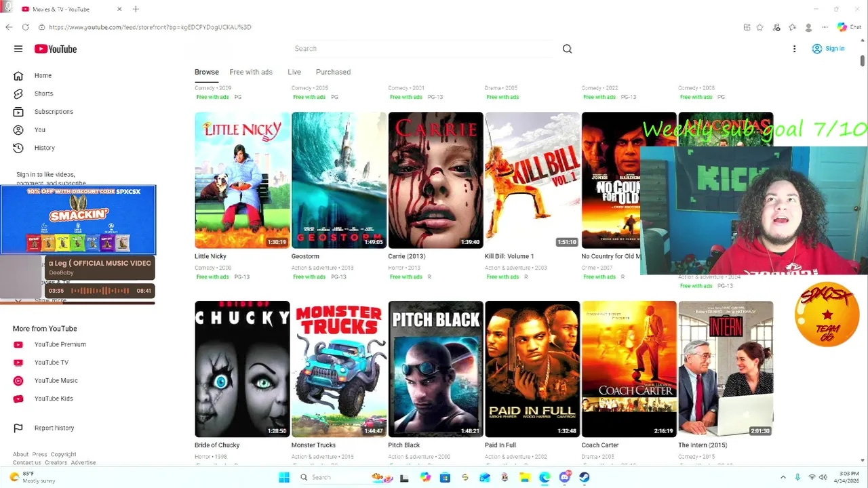Screen dimensions: 868x488
Task: Open split screen icon in toolbar
Action: pos(747,27)
